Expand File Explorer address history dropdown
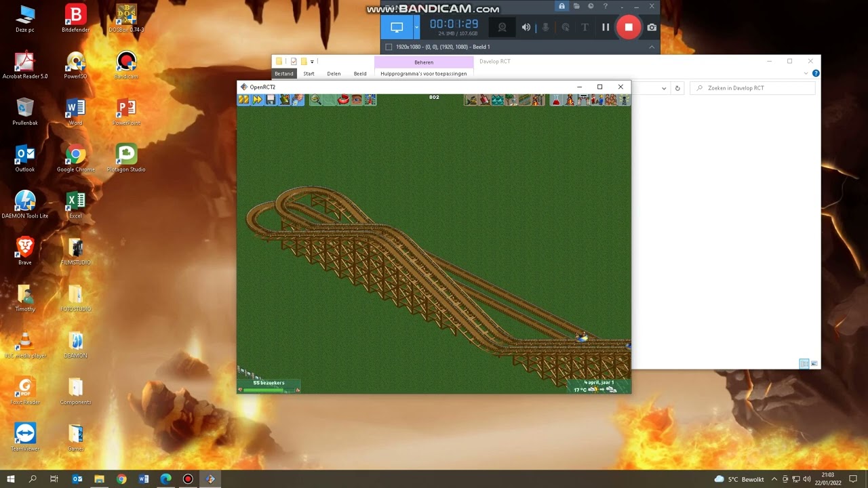This screenshot has width=868, height=488. pos(664,88)
